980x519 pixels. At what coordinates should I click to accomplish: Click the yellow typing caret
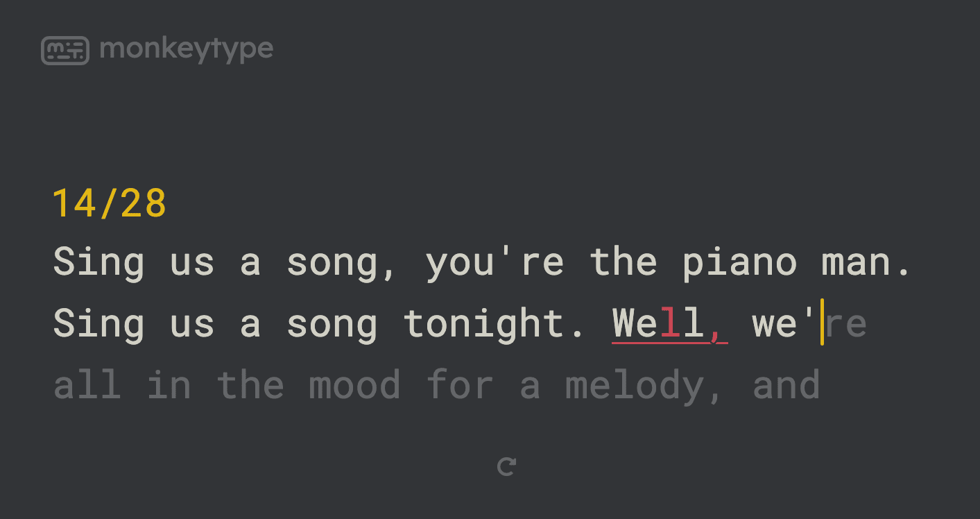822,322
